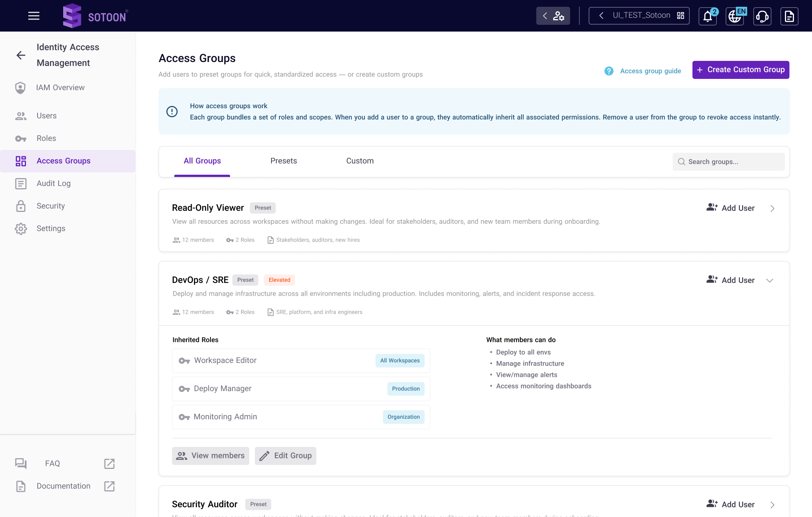This screenshot has width=812, height=517.
Task: Focus the Search groups field
Action: click(x=729, y=162)
